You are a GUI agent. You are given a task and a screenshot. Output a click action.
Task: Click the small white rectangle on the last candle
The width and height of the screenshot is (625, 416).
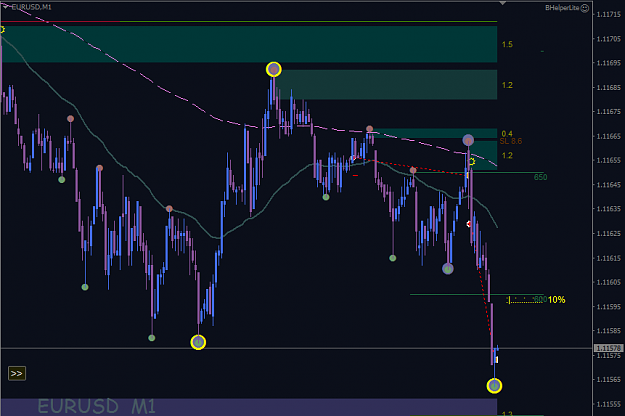point(497,360)
